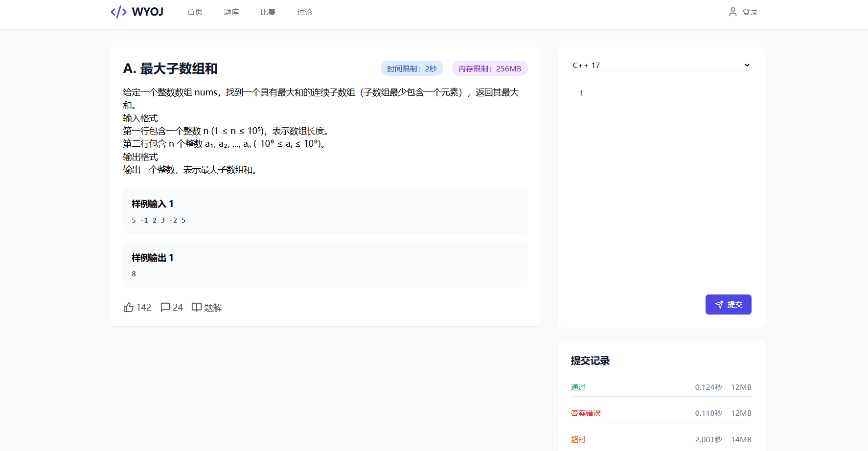Open the 题库 problem library tab
This screenshot has width=868, height=451.
231,12
